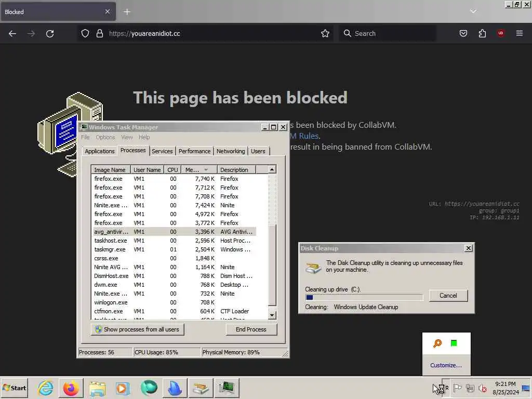Sort processes by Description column
Screen dimensions: 532x399
(236, 170)
